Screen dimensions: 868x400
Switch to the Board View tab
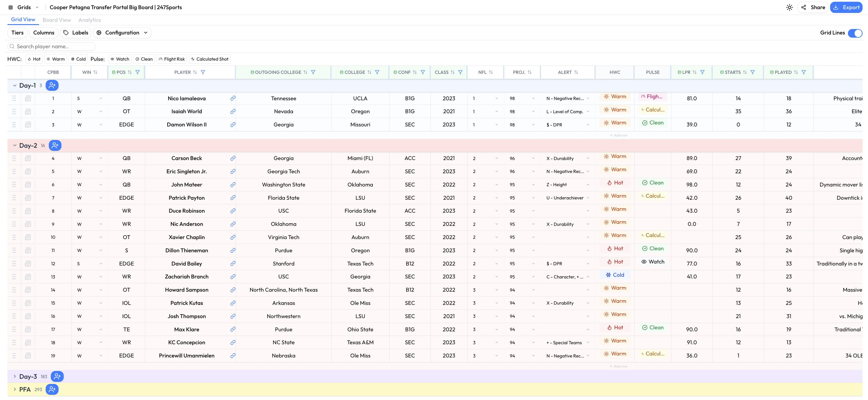point(57,20)
